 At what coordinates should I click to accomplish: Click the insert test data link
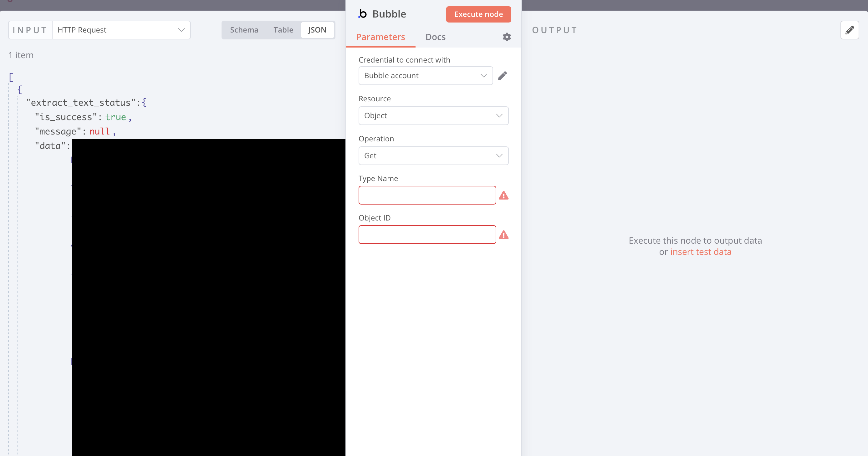click(701, 252)
